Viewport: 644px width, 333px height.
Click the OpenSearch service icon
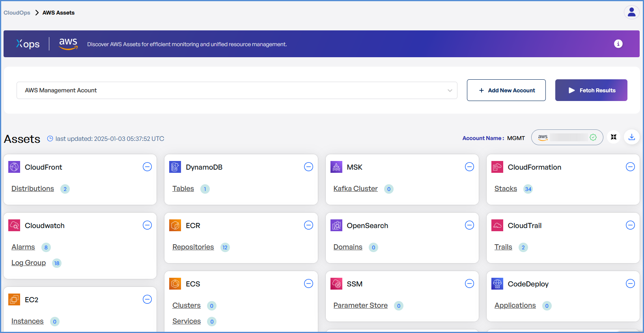336,225
